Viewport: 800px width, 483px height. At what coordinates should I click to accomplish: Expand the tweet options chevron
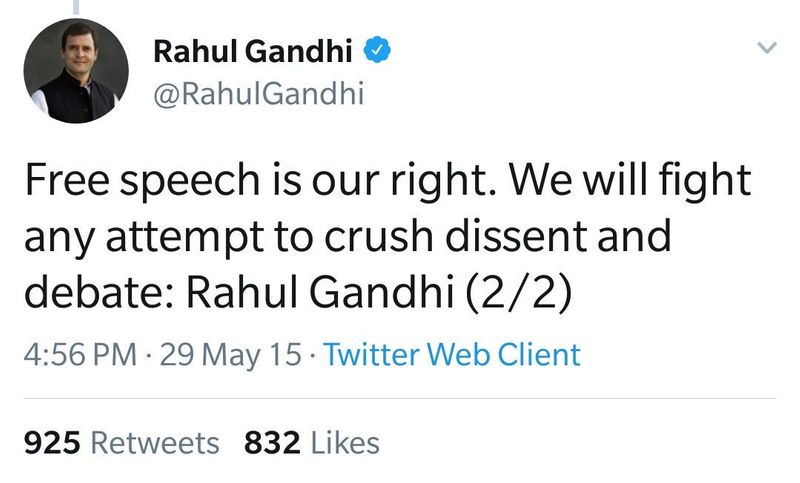(x=766, y=48)
